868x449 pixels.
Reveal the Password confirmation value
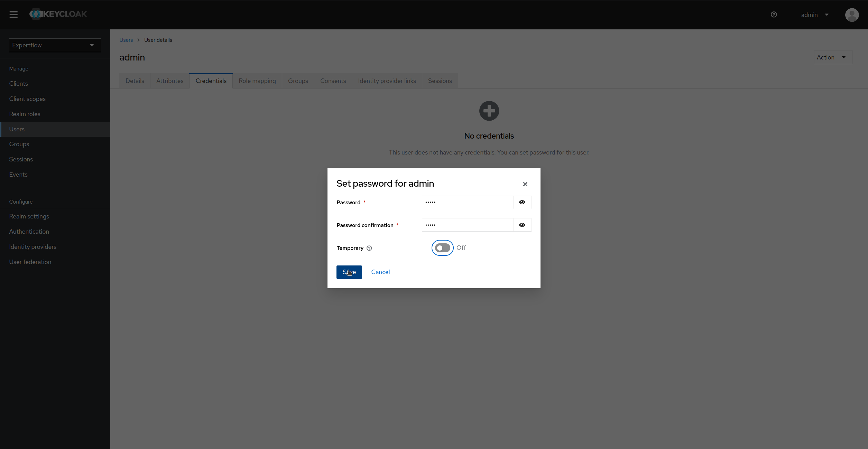tap(522, 225)
